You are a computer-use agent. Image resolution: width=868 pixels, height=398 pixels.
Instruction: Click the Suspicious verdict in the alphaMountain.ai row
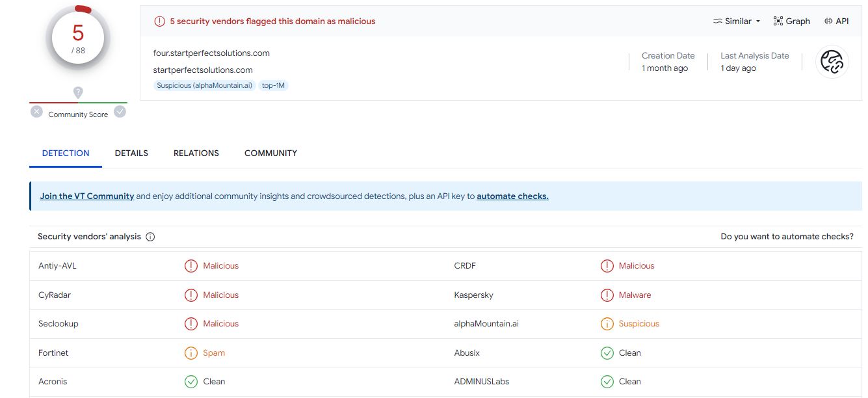(639, 324)
